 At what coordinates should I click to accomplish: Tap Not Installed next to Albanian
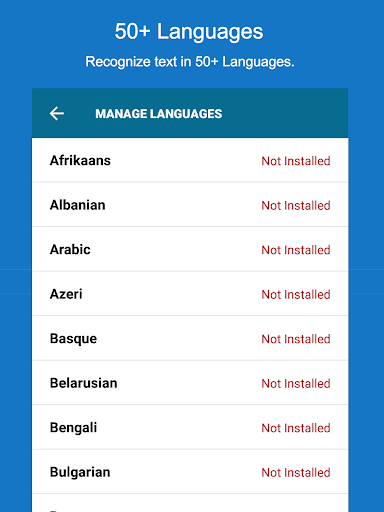[296, 206]
